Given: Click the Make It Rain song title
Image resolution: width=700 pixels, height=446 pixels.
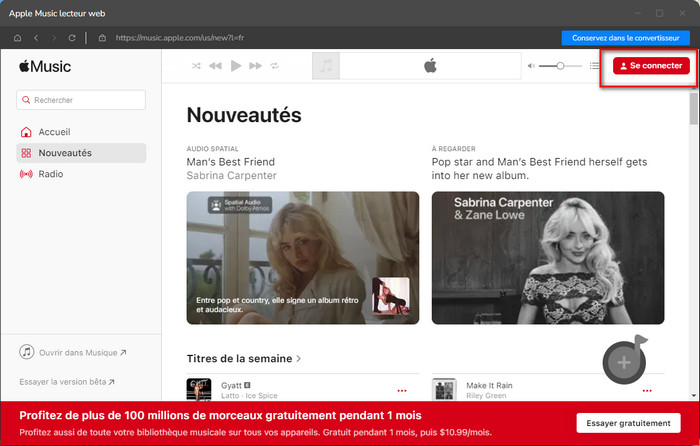Looking at the screenshot, I should click(x=489, y=385).
